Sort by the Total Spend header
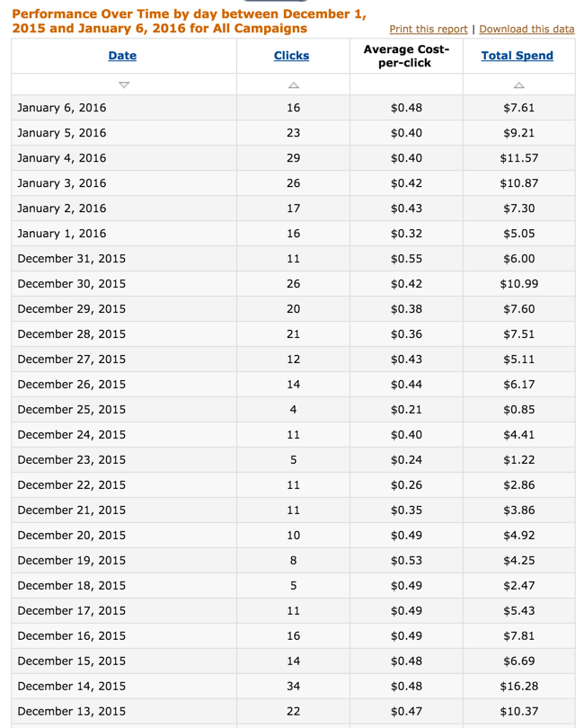Image resolution: width=584 pixels, height=728 pixels. (x=517, y=56)
